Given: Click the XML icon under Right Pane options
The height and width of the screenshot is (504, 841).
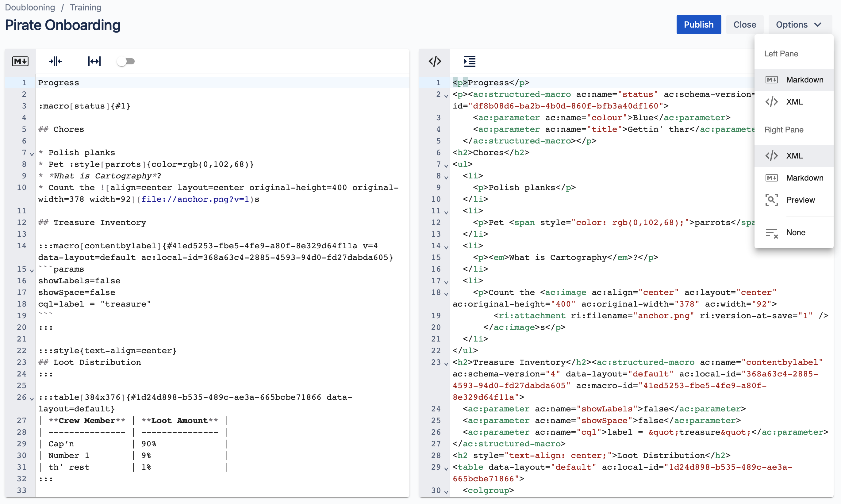Looking at the screenshot, I should click(x=772, y=155).
